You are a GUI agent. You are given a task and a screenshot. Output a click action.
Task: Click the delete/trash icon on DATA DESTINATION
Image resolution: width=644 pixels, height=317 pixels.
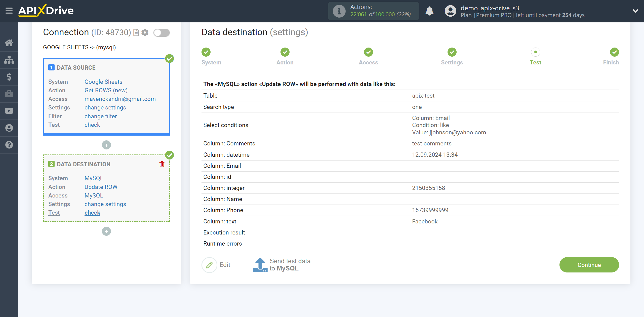coord(162,164)
